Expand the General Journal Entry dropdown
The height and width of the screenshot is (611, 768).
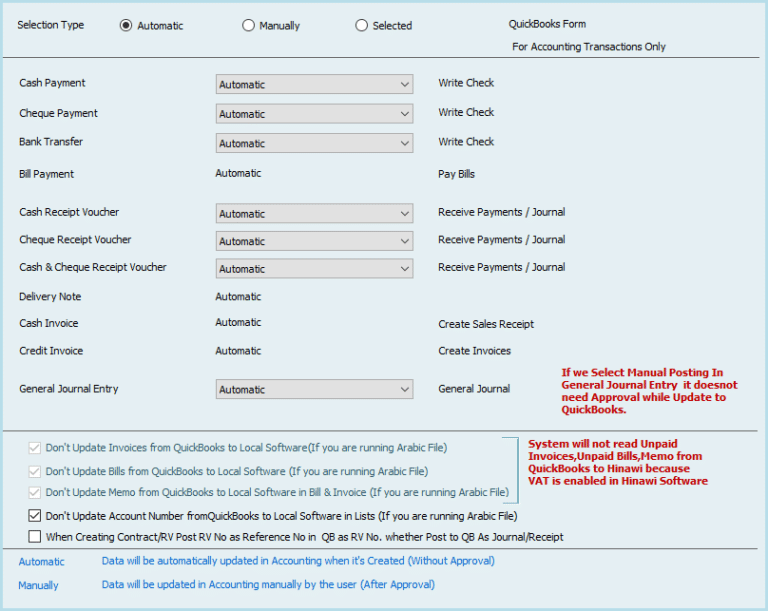(314, 389)
